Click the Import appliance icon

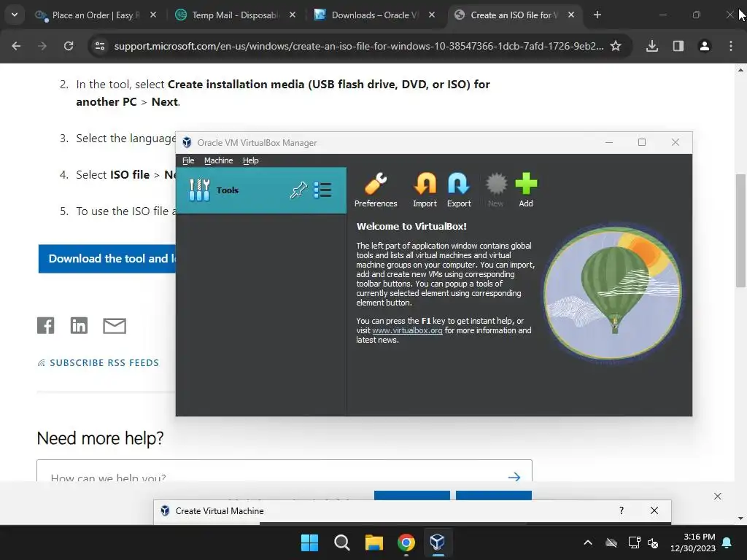pyautogui.click(x=425, y=190)
